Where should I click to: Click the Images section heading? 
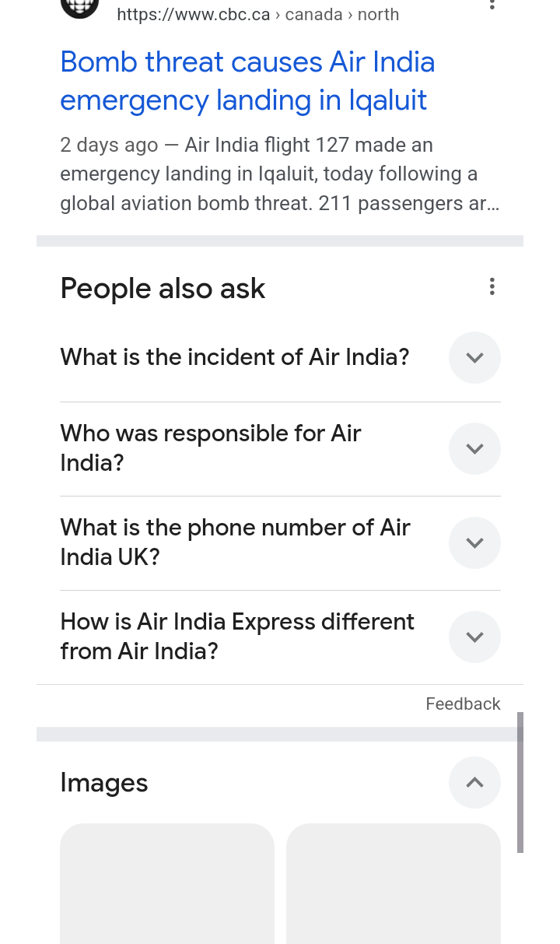104,783
